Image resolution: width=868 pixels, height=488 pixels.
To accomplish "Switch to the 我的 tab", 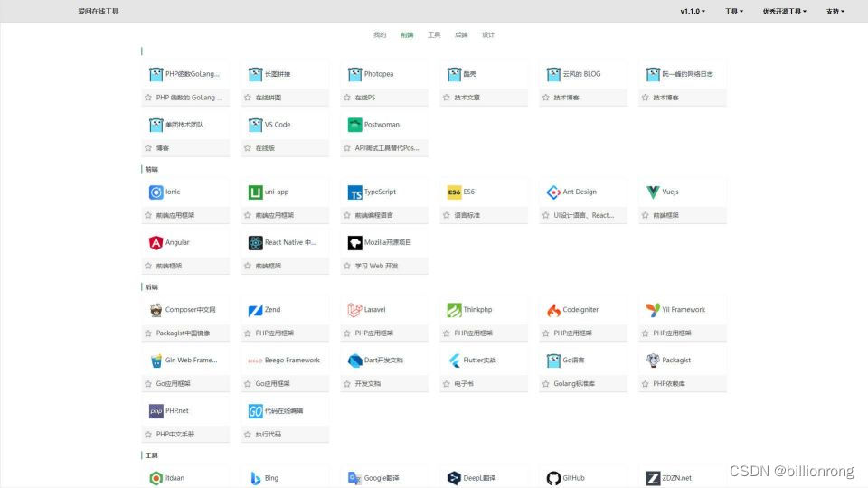I will point(380,35).
